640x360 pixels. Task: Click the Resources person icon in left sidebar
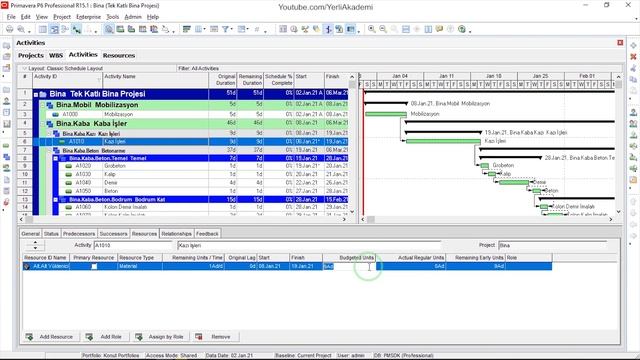point(6,101)
